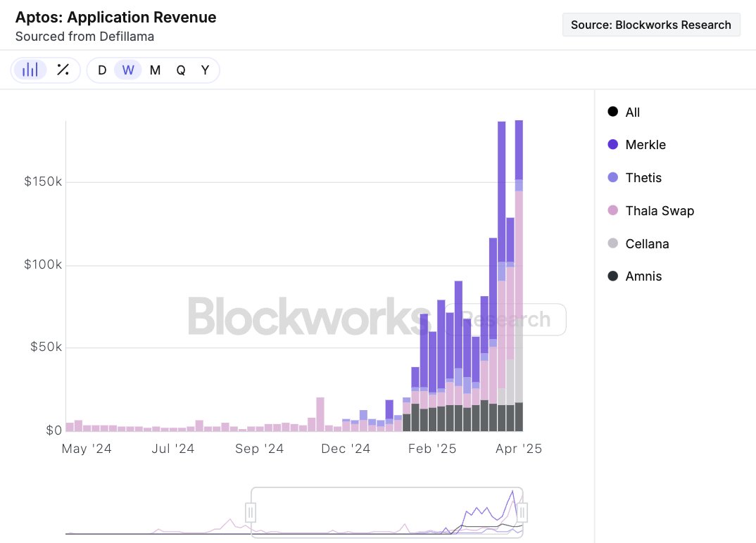Hide the Cellana series in legend

click(x=646, y=244)
